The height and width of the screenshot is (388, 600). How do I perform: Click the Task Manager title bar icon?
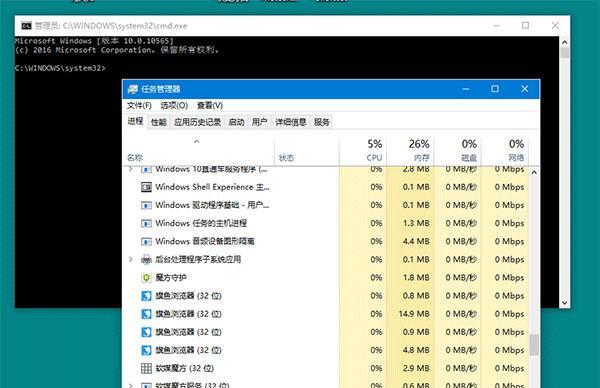(x=133, y=89)
